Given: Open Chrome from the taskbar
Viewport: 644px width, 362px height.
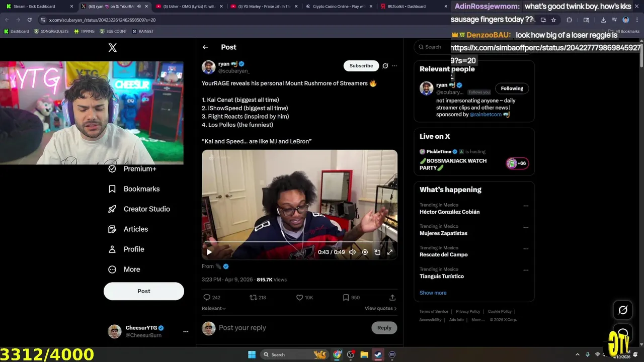Looking at the screenshot, I should pos(337,354).
